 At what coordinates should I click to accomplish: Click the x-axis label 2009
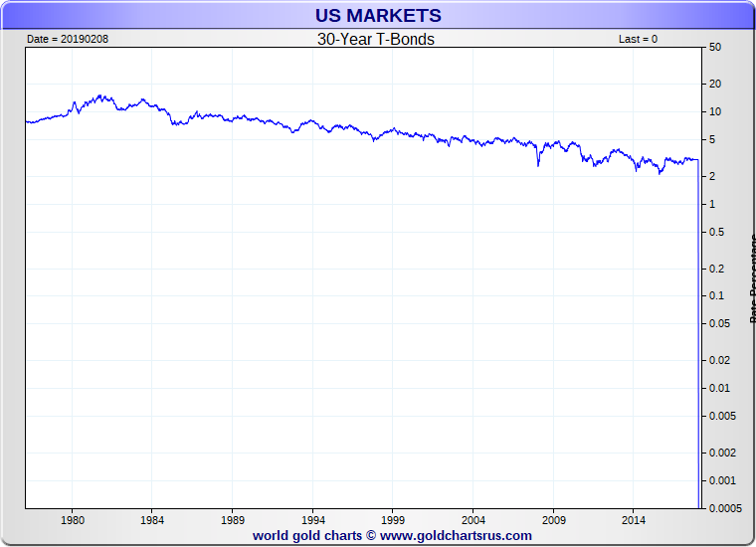553,520
